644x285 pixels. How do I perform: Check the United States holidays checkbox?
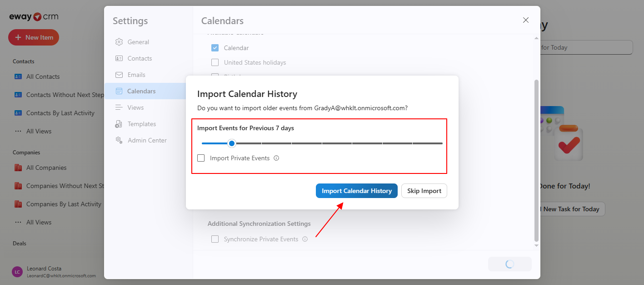coord(215,62)
